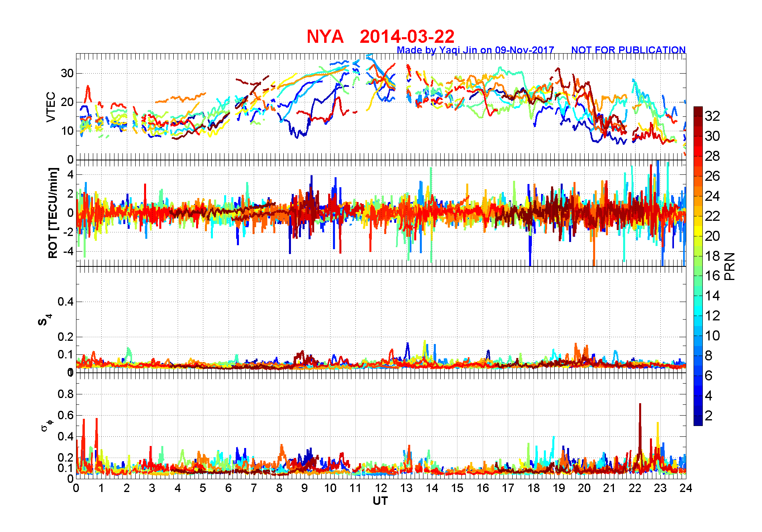The height and width of the screenshot is (532, 762).
Task: Click sigma-phi axis tick label 0.6
Action: tap(66, 416)
